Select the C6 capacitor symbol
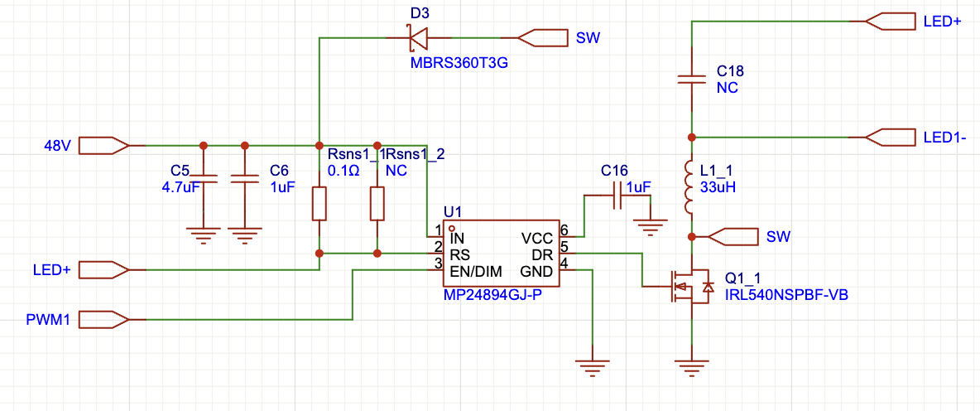 pos(244,177)
